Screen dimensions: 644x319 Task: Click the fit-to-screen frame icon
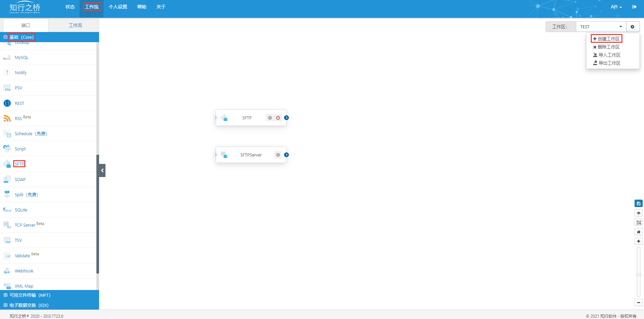[638, 223]
